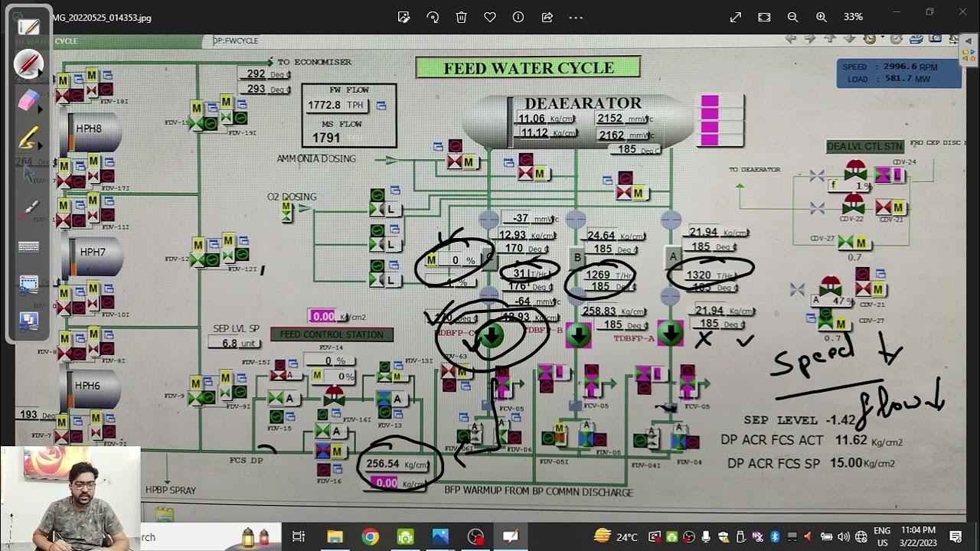Toggle the drawing overlay icon atop annotation toolbar
The height and width of the screenshot is (551, 980).
click(x=28, y=28)
